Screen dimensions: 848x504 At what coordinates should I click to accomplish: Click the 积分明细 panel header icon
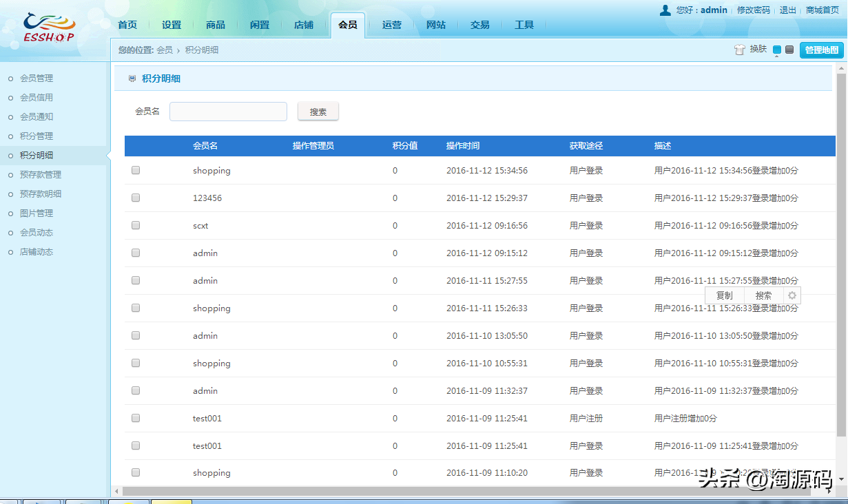tap(131, 78)
